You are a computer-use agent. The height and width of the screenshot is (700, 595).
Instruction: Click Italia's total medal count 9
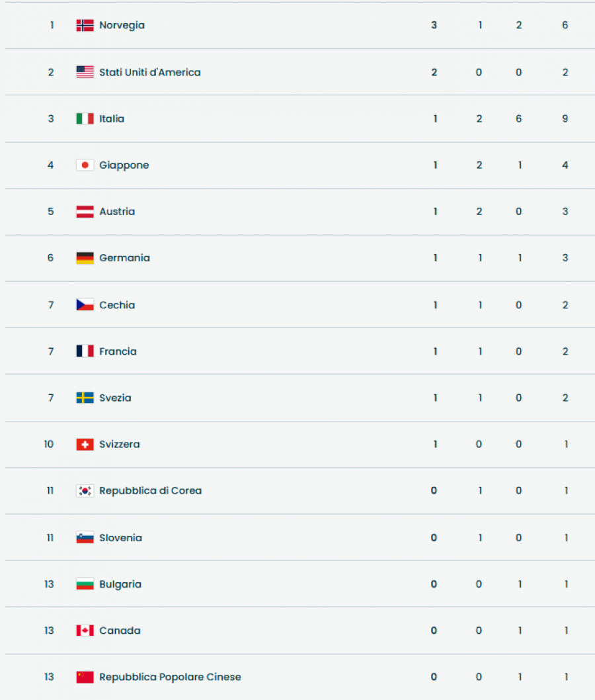pyautogui.click(x=565, y=119)
